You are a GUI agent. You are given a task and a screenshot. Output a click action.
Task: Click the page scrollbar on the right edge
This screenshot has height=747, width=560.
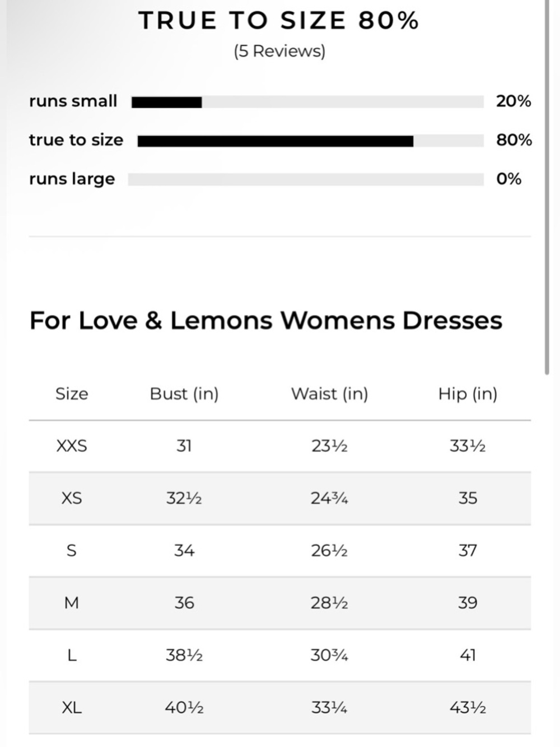(547, 187)
